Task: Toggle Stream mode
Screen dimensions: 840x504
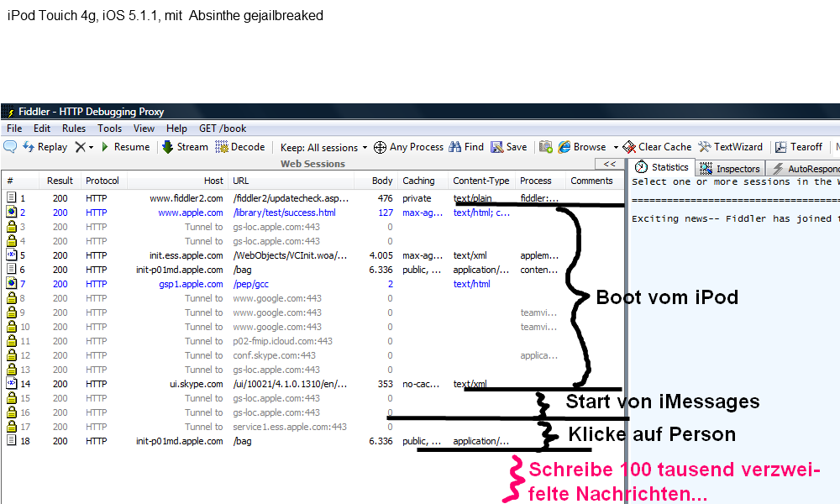Action: coord(186,147)
